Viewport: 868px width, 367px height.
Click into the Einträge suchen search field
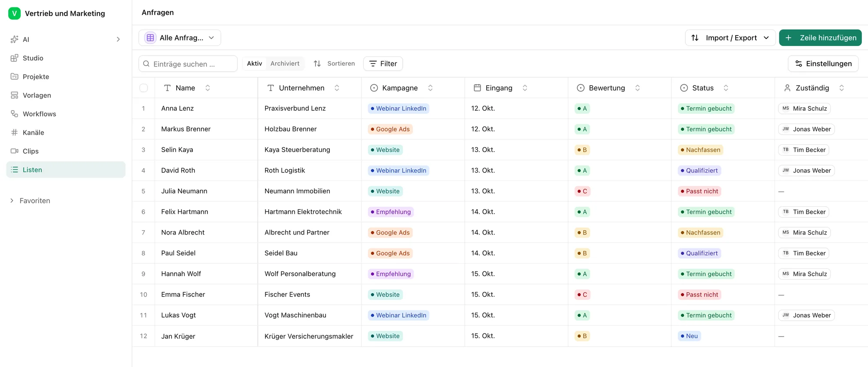(188, 64)
